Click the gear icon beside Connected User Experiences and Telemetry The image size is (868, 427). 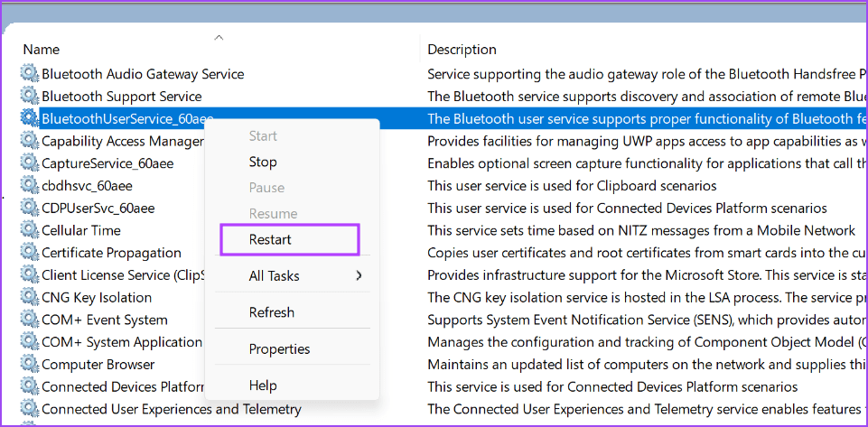point(28,409)
